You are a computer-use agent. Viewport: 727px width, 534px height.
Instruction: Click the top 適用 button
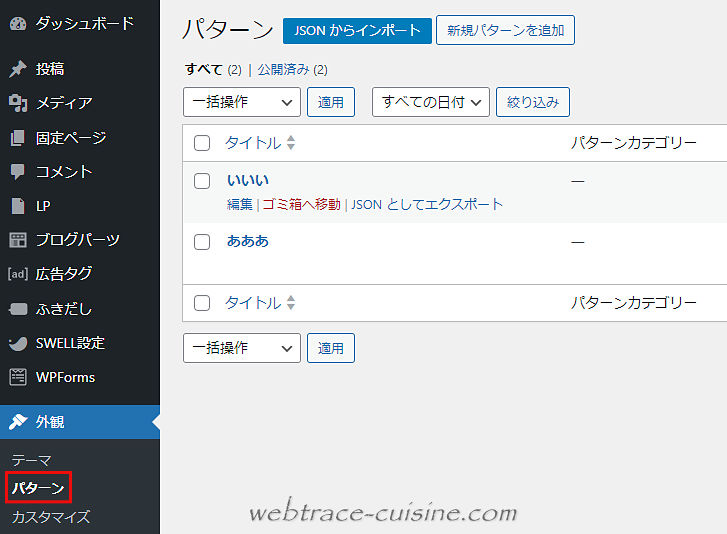(331, 102)
